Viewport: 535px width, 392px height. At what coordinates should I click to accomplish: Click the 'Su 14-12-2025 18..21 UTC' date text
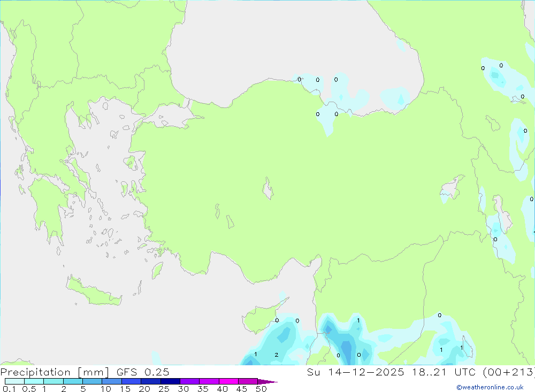[391, 372]
